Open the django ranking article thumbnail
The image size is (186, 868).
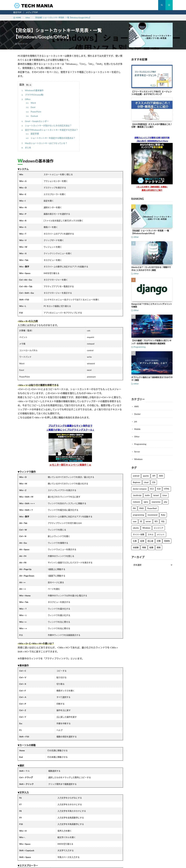click(x=152, y=289)
